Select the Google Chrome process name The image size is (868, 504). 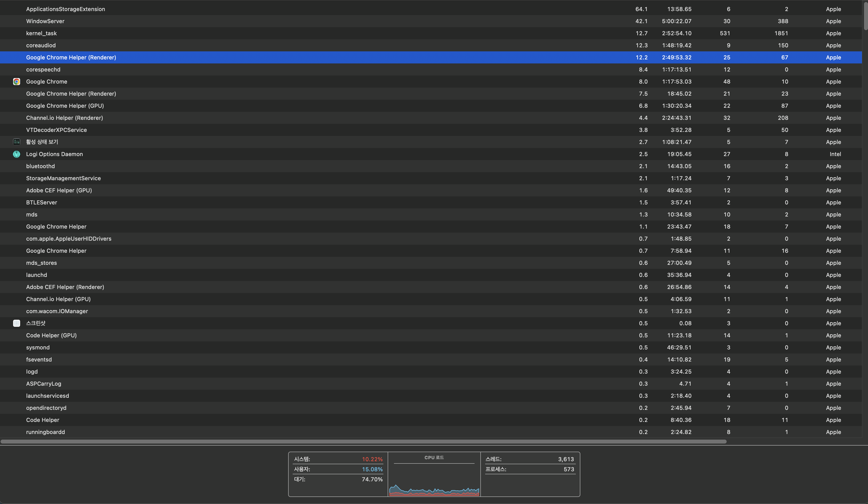click(47, 82)
